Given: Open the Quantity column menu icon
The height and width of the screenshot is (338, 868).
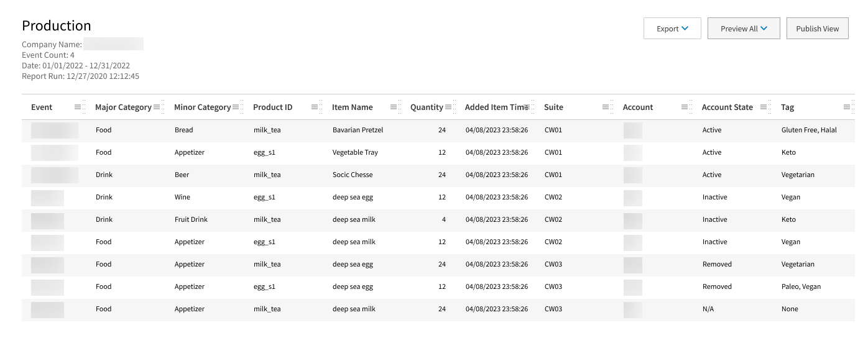Looking at the screenshot, I should pyautogui.click(x=448, y=107).
